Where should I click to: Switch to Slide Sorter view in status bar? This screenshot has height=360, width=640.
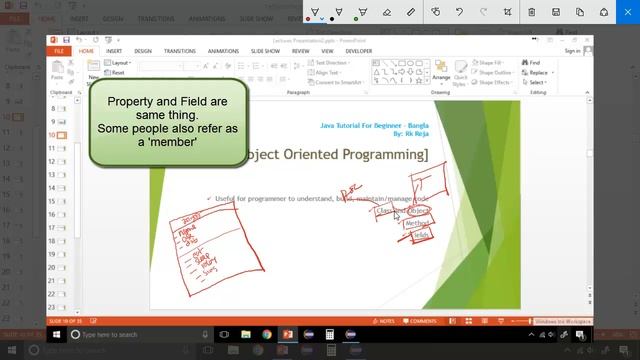(469, 321)
